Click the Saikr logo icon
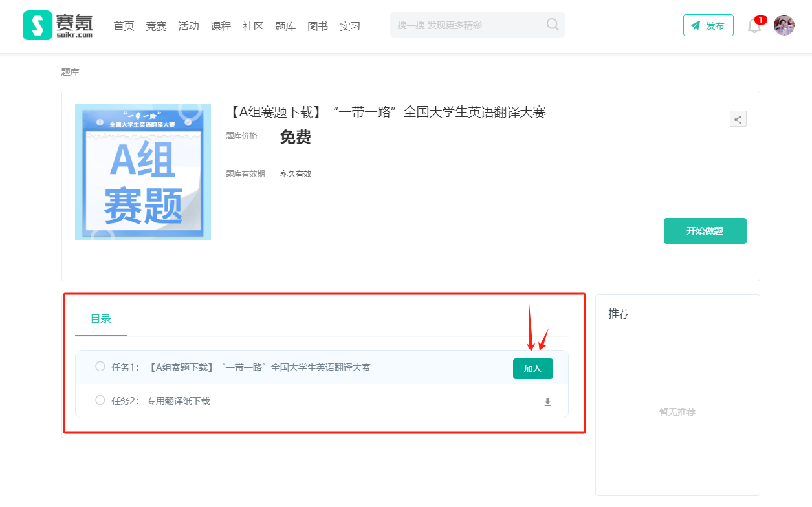812x507 pixels. 38,25
